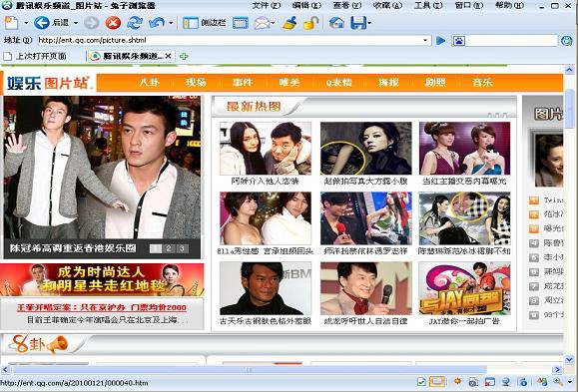578x392 pixels.
Task: Click the blue Back arrow button
Action: 42,23
